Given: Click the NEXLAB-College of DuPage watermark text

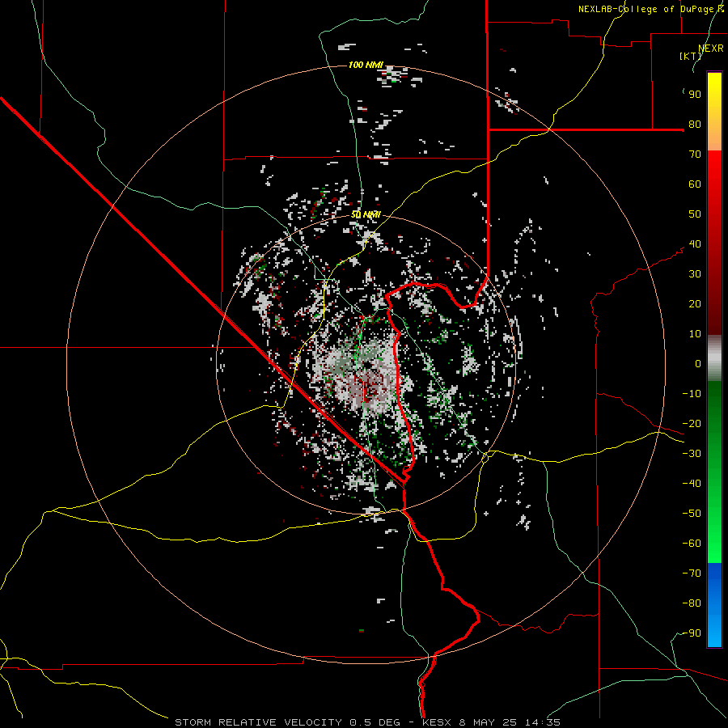Looking at the screenshot, I should (x=651, y=9).
